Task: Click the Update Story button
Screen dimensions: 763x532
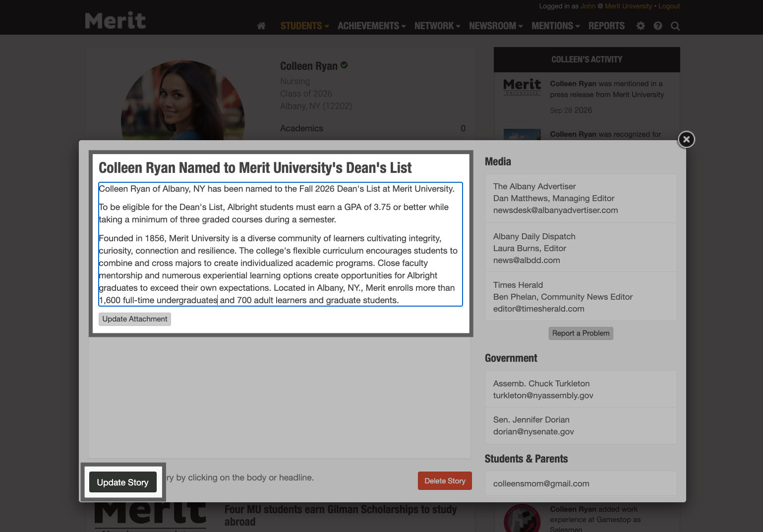Action: tap(122, 482)
